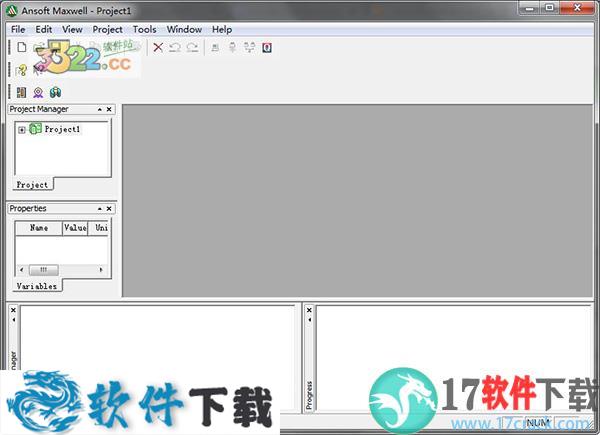This screenshot has height=435, width=600.
Task: Click the Progress vertical panel label
Action: click(309, 395)
